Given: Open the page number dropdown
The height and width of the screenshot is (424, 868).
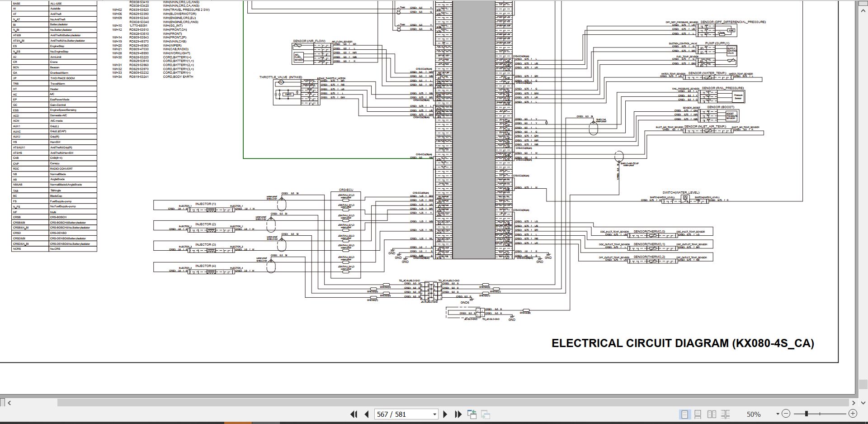Looking at the screenshot, I should (434, 414).
